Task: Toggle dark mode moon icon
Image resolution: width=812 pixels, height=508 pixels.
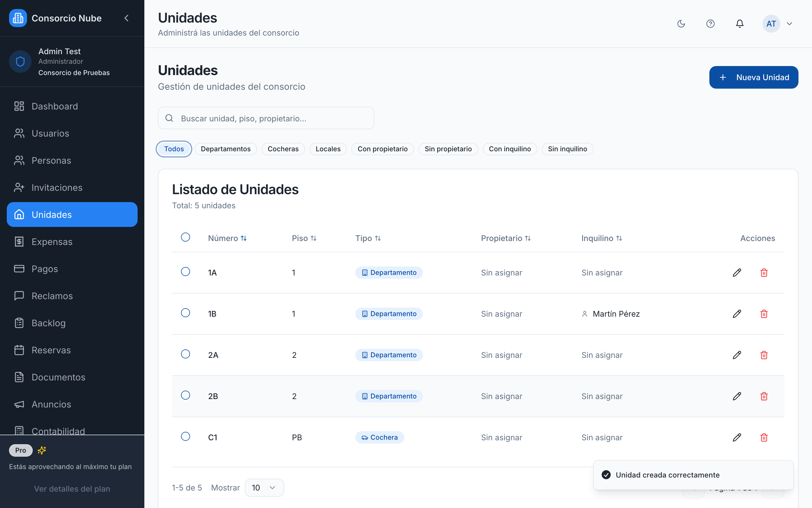Action: click(x=681, y=23)
